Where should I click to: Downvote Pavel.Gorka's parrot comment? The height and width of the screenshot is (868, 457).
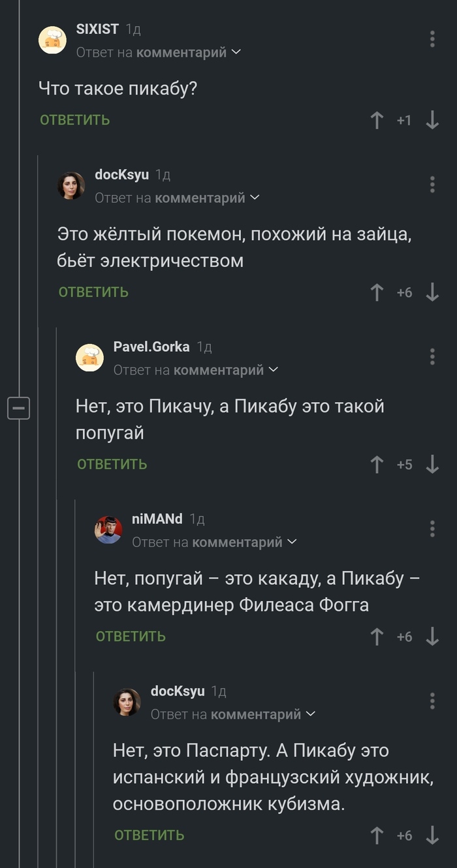[x=432, y=465]
